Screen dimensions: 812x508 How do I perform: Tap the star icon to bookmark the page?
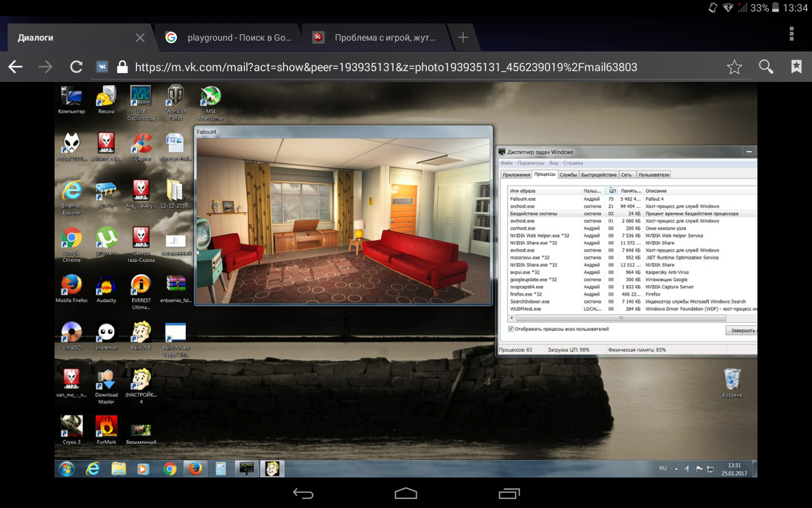735,67
